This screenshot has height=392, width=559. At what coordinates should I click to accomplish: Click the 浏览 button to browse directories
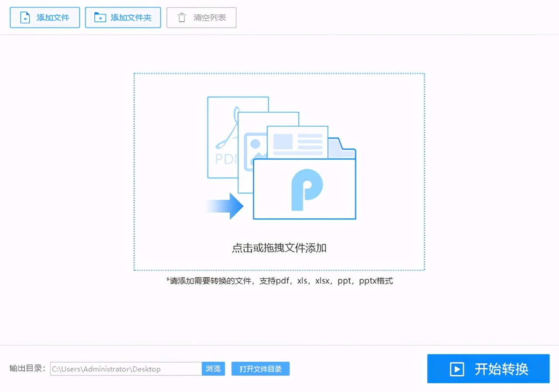point(213,368)
